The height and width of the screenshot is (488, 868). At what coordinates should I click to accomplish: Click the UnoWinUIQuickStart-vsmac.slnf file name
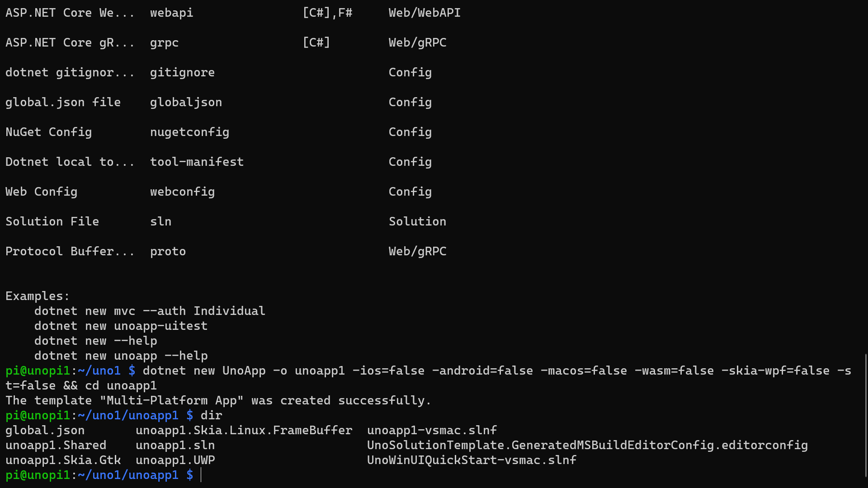click(472, 460)
